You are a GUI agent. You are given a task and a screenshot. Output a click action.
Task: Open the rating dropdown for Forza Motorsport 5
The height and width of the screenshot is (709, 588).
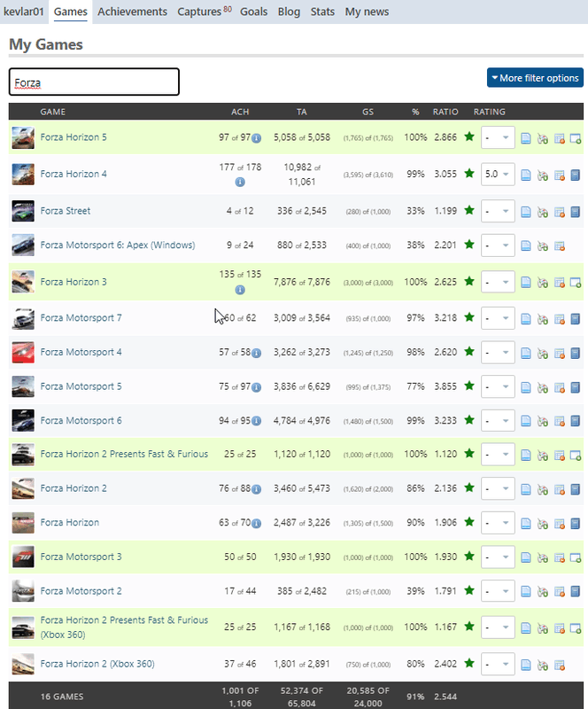point(498,386)
